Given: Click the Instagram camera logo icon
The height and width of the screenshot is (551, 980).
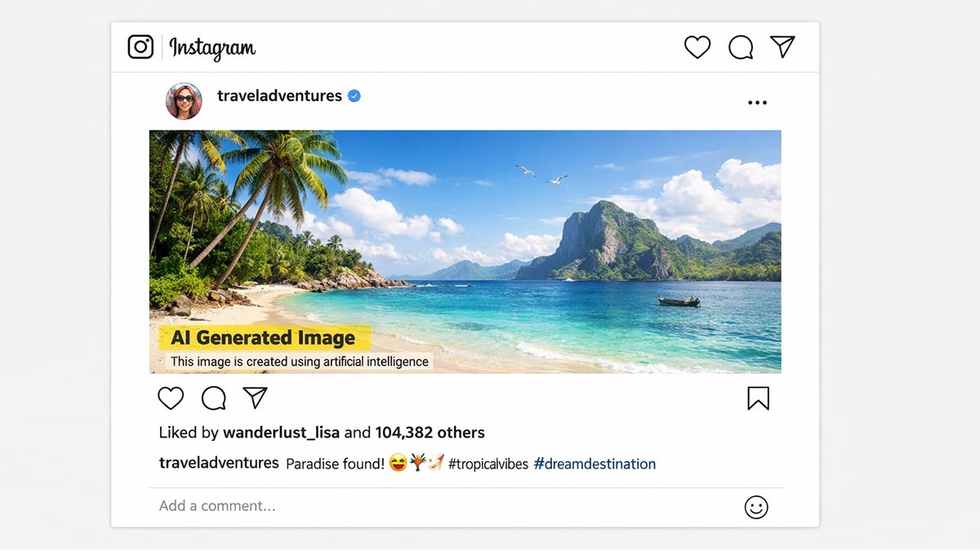Looking at the screenshot, I should click(x=140, y=47).
